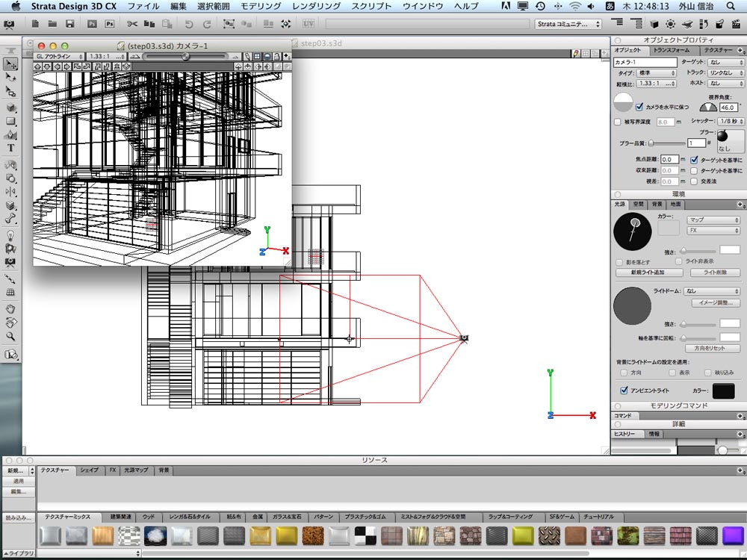The width and height of the screenshot is (747, 560).
Task: Select the Spotlight tool
Action: pyautogui.click(x=10, y=249)
